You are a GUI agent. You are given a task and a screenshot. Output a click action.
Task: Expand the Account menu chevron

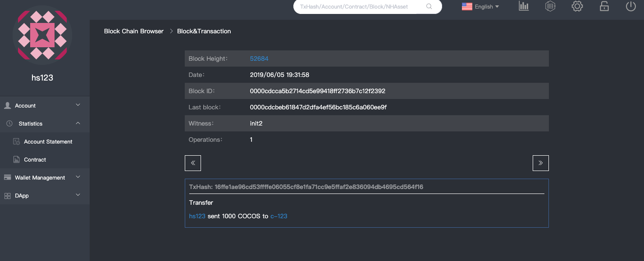click(x=78, y=105)
